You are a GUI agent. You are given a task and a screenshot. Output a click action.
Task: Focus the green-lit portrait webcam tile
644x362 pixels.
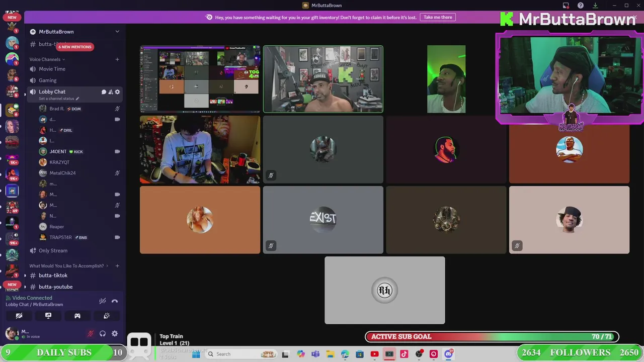click(x=446, y=79)
